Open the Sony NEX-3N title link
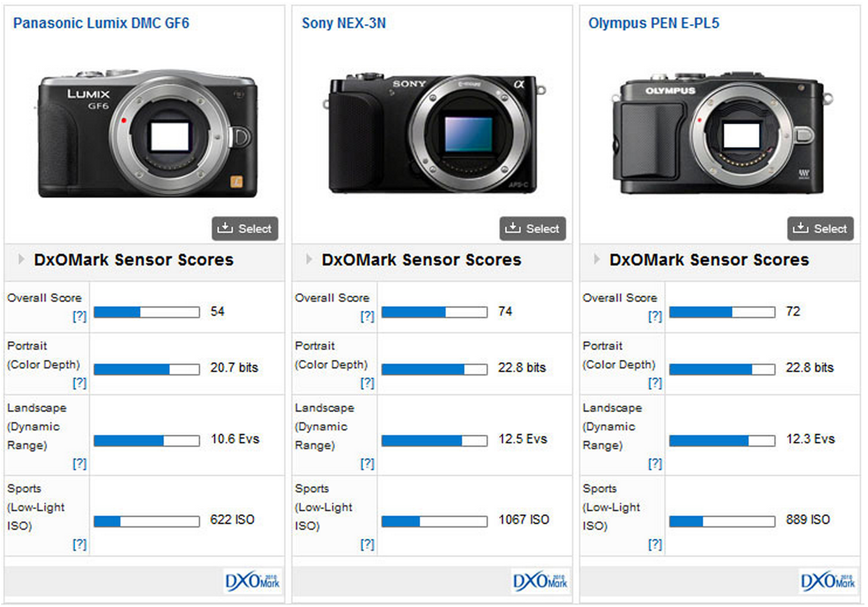 pos(344,23)
